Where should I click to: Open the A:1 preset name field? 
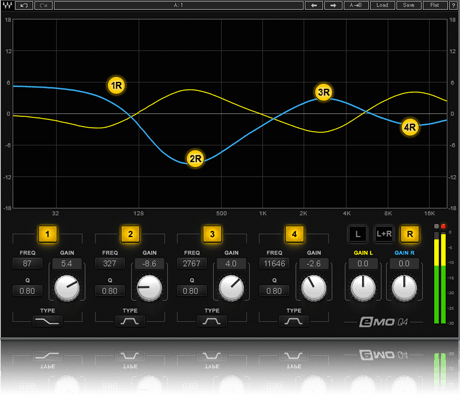[x=179, y=5]
